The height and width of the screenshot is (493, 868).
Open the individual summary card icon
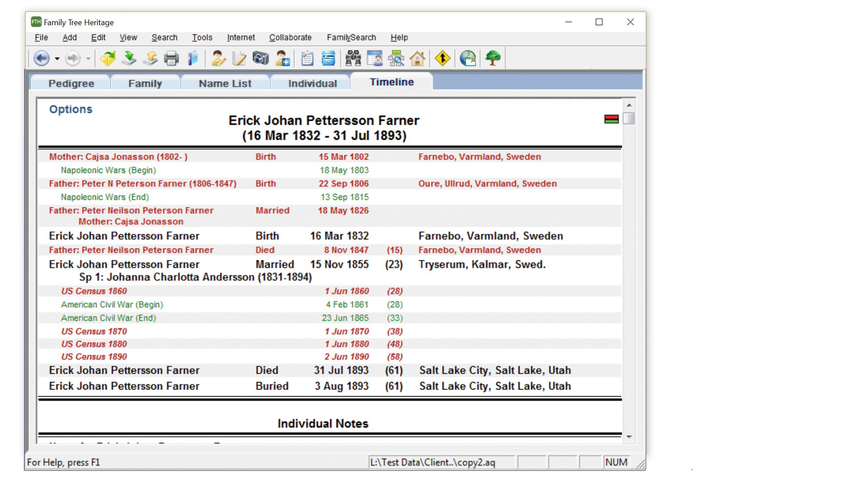[x=373, y=58]
